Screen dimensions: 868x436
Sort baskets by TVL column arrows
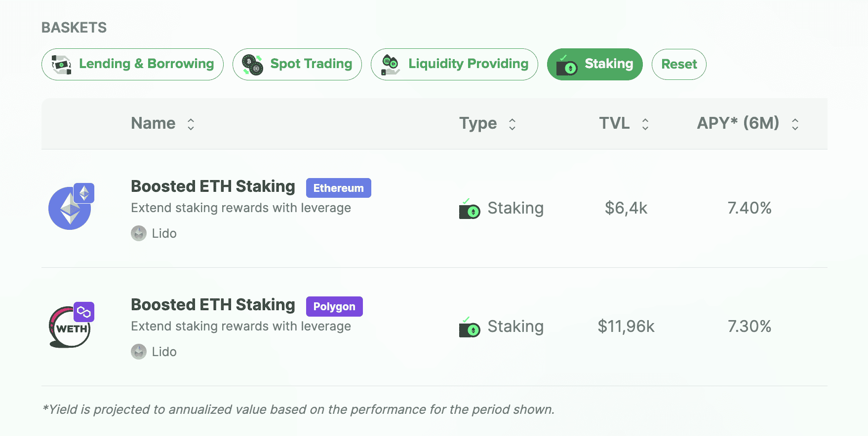(645, 124)
